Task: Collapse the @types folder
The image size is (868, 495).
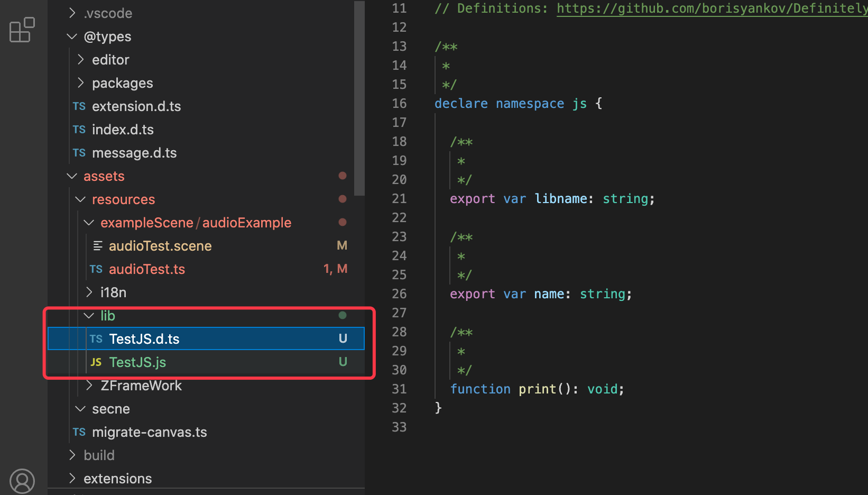Action: (72, 36)
